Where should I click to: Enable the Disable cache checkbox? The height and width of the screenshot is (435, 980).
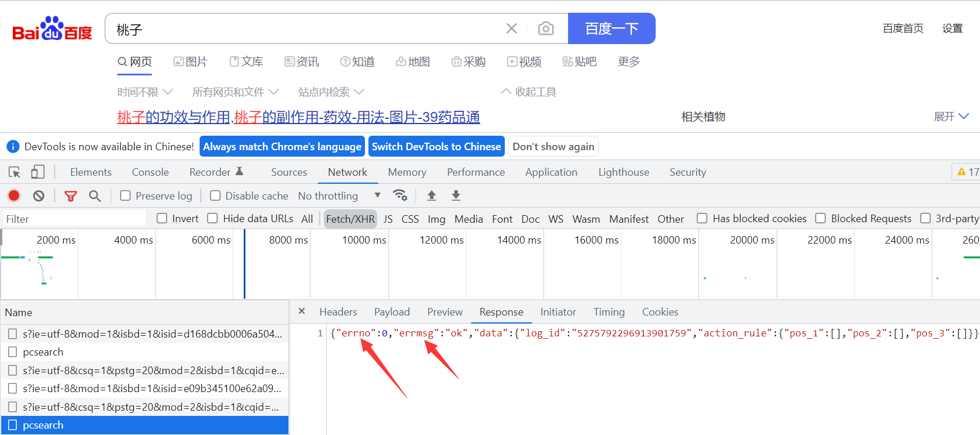pos(215,195)
